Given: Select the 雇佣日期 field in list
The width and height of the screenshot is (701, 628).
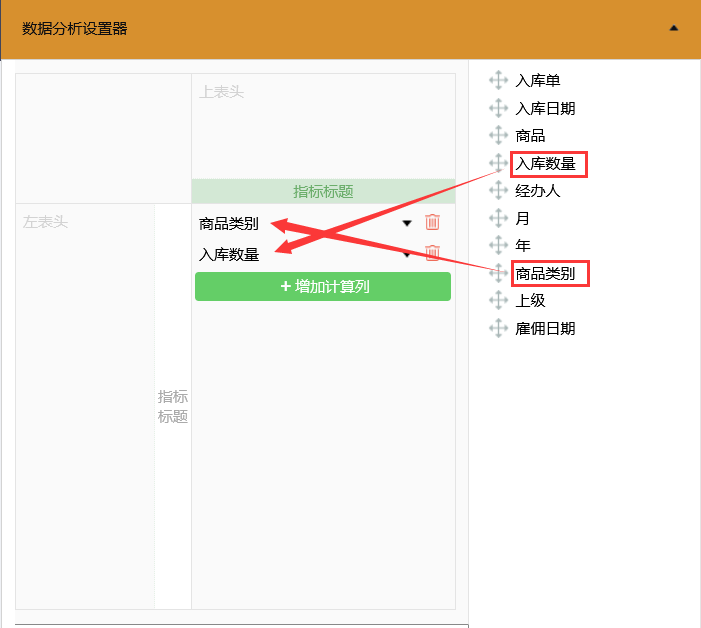Looking at the screenshot, I should (545, 329).
